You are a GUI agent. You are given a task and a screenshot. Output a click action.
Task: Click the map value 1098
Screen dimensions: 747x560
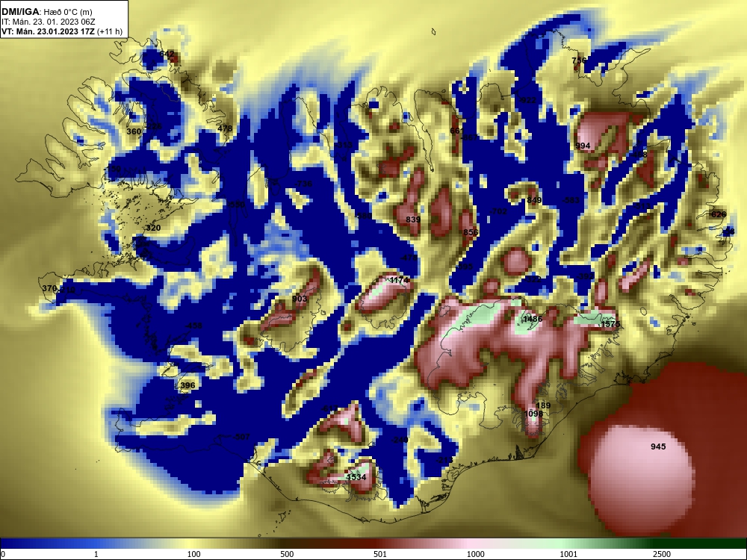click(533, 414)
